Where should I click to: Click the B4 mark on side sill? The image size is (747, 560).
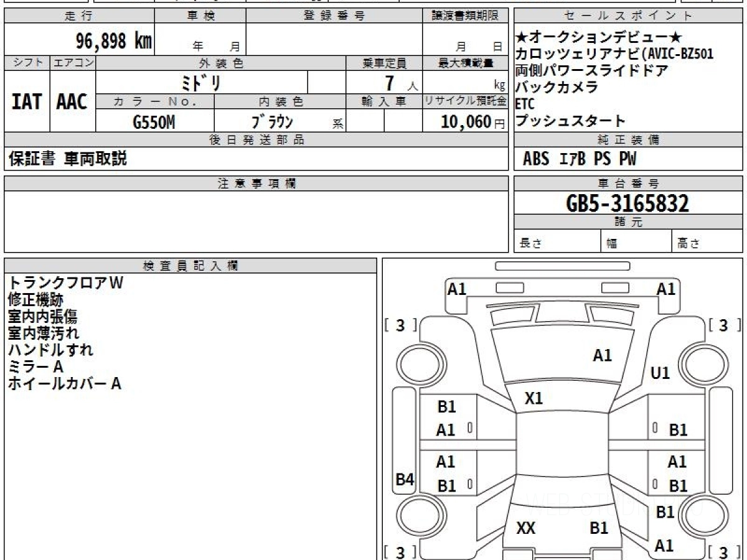[405, 479]
